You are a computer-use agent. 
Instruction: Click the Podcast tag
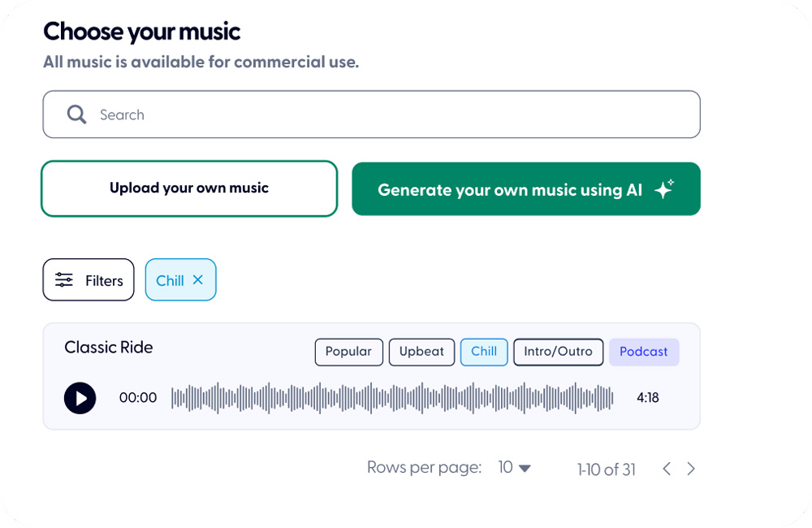(x=644, y=352)
